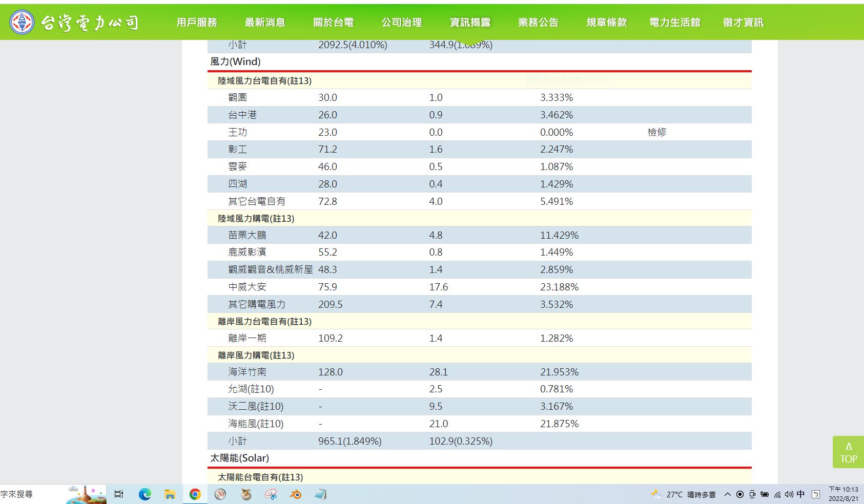Select the 太陽能台電自有(註13) subheading
864x504 pixels.
tap(260, 477)
